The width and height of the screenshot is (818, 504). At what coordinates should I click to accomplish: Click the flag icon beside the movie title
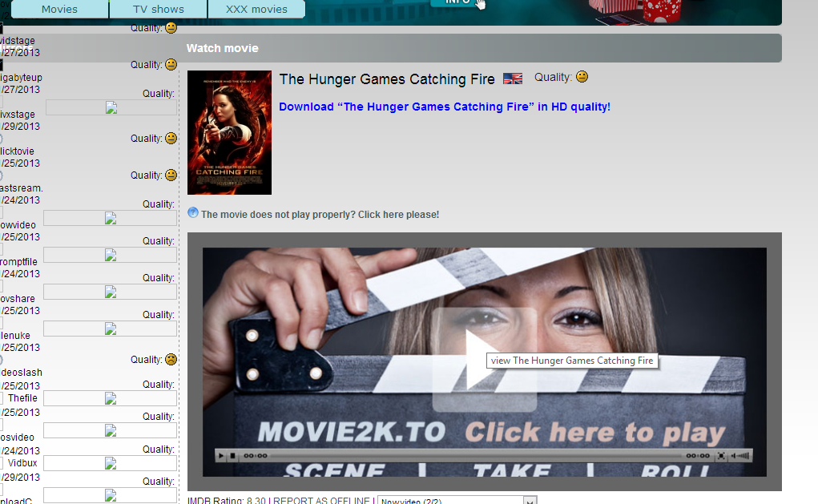click(x=512, y=79)
